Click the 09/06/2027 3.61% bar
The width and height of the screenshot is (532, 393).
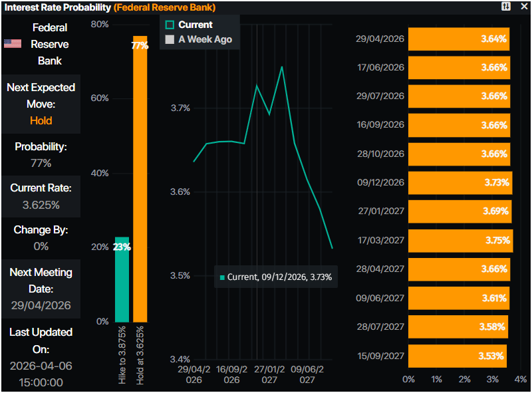click(x=458, y=298)
